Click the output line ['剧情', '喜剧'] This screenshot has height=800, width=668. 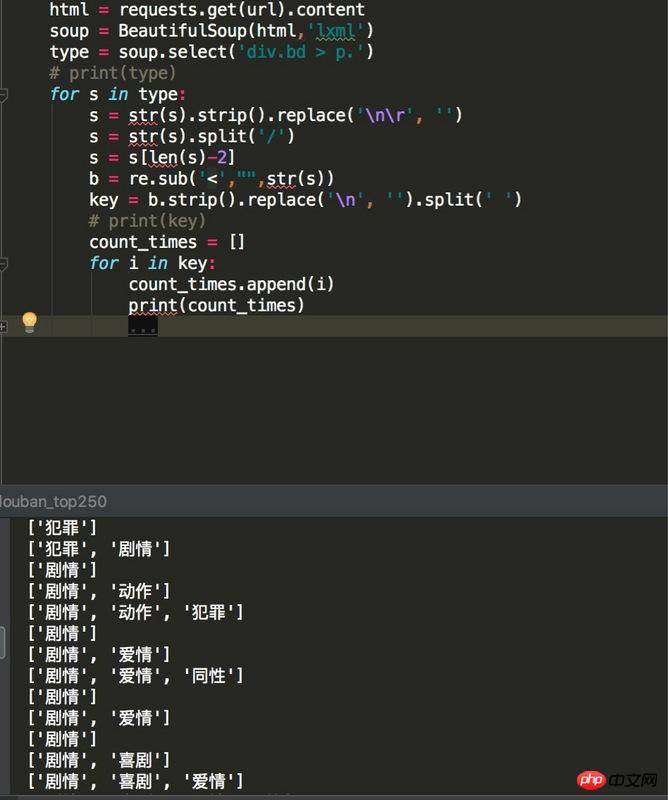[x=99, y=760]
